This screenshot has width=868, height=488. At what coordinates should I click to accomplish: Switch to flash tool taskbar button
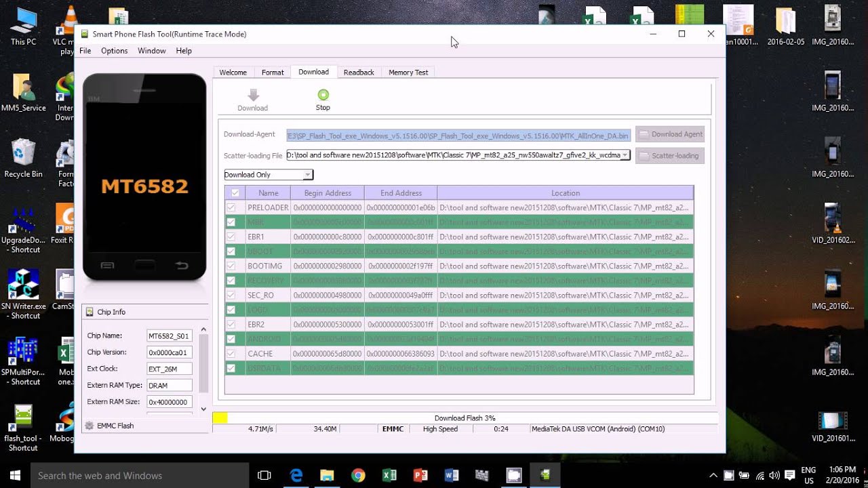coord(545,476)
